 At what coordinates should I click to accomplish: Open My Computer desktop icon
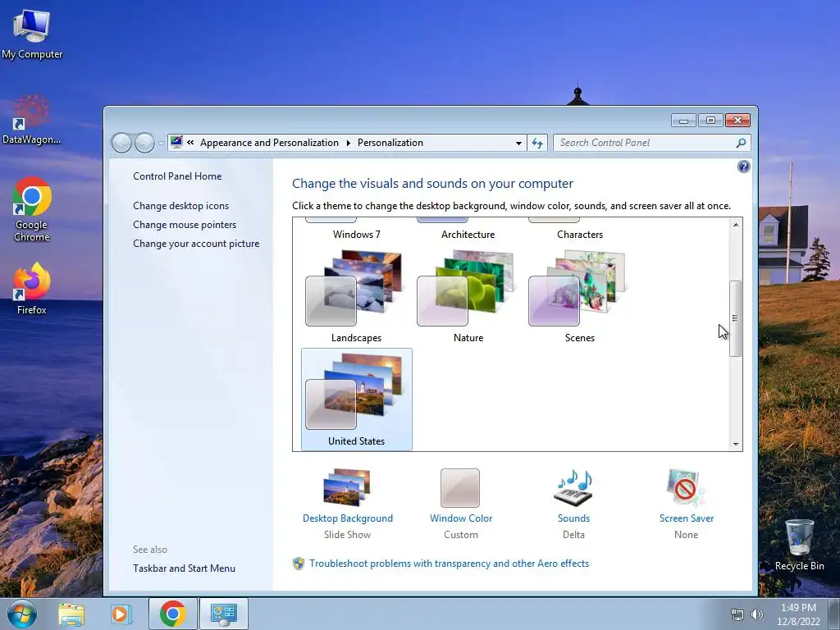(32, 34)
